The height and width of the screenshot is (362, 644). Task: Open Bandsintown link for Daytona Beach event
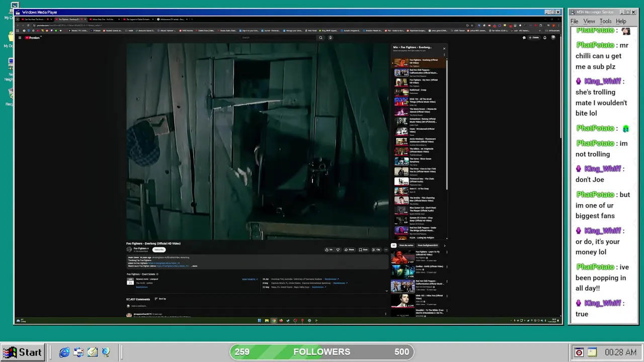coord(340,283)
